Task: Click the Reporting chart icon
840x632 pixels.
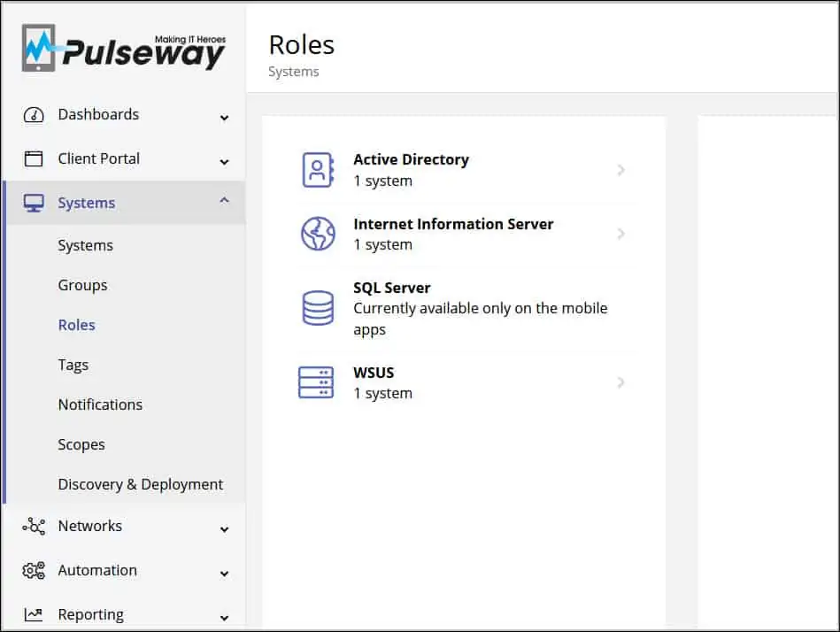Action: [x=34, y=614]
